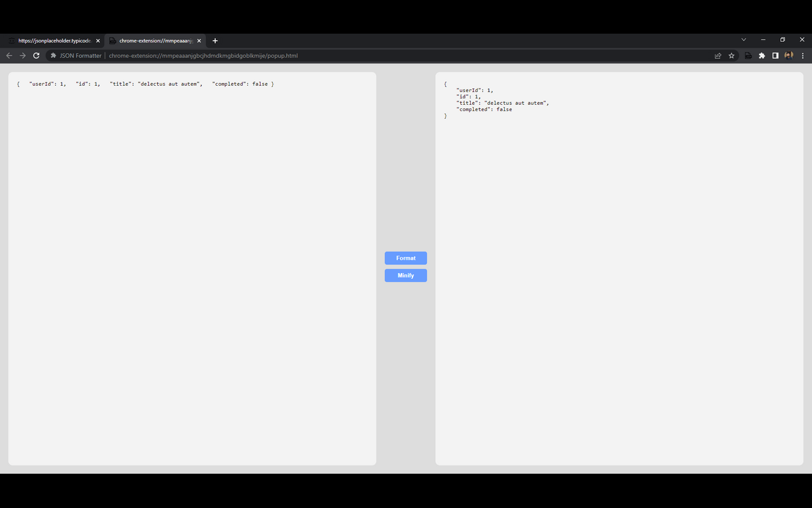Click "completed": false in the output panel
The image size is (812, 508).
coord(484,109)
